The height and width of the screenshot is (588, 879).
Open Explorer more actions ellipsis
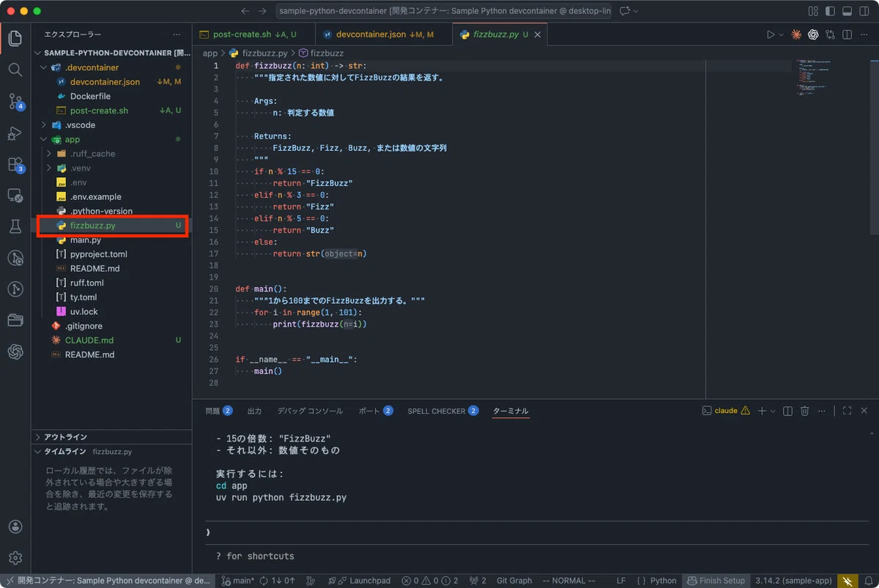(x=177, y=34)
